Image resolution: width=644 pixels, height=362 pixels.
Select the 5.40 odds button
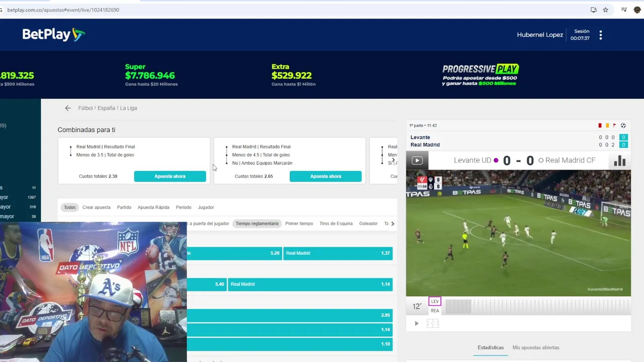click(206, 284)
